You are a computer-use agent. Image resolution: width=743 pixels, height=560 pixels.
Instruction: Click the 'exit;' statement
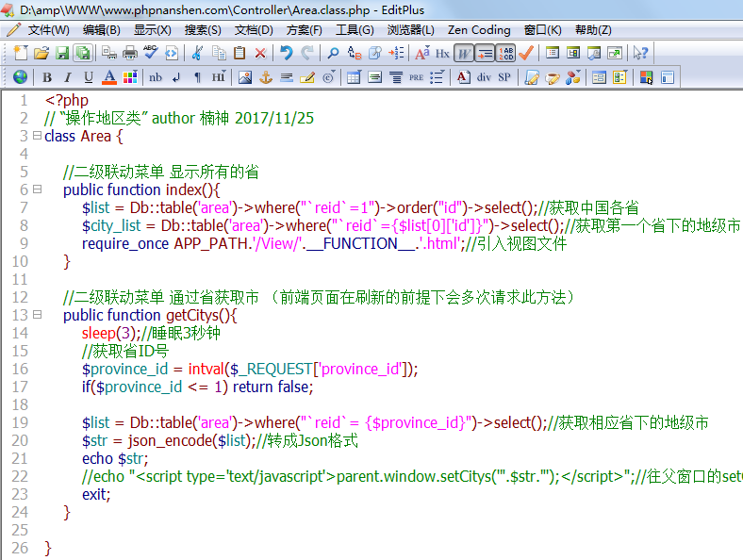(96, 494)
